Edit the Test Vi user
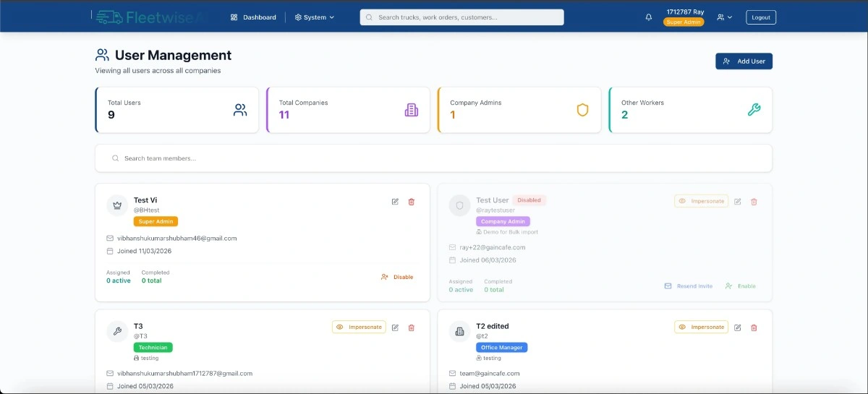Viewport: 868px width, 394px height. tap(395, 202)
